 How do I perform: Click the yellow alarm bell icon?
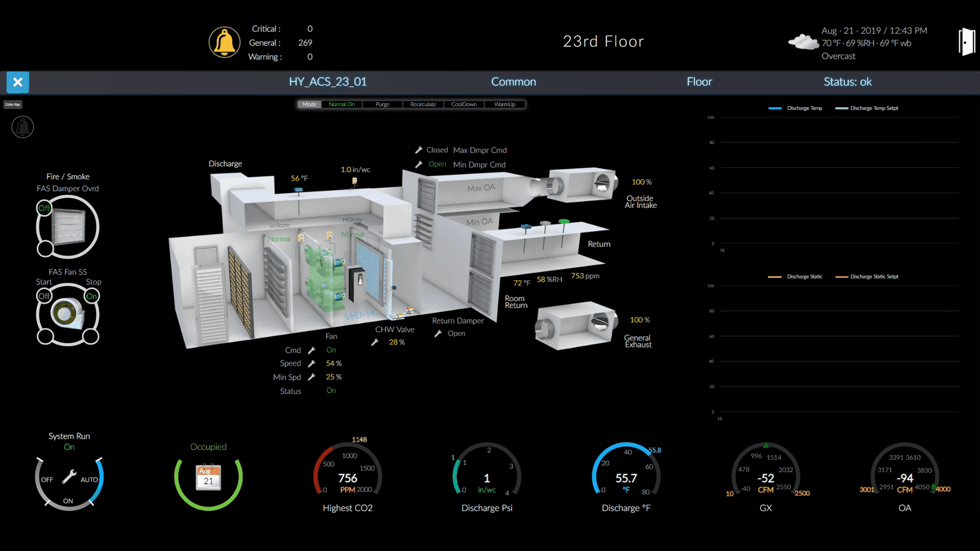click(x=224, y=42)
